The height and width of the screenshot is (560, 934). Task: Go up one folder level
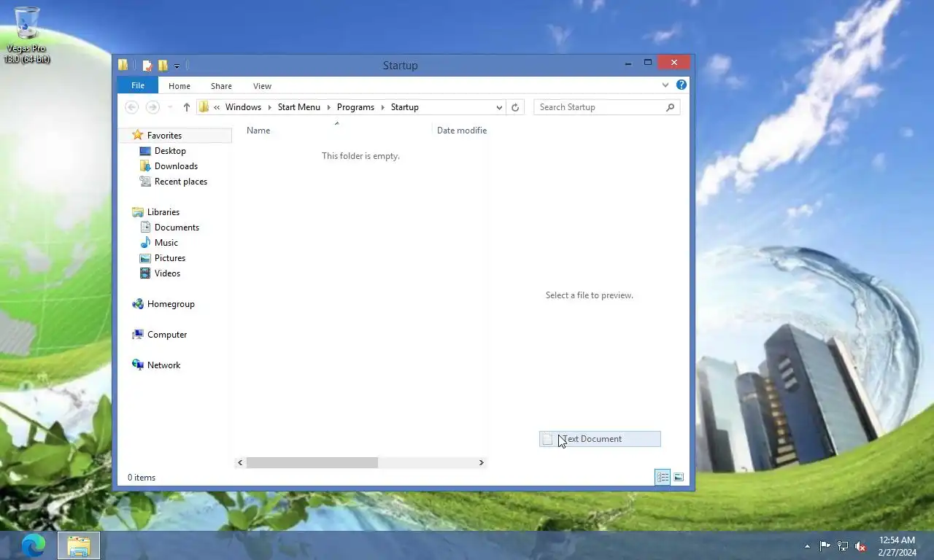tap(186, 107)
